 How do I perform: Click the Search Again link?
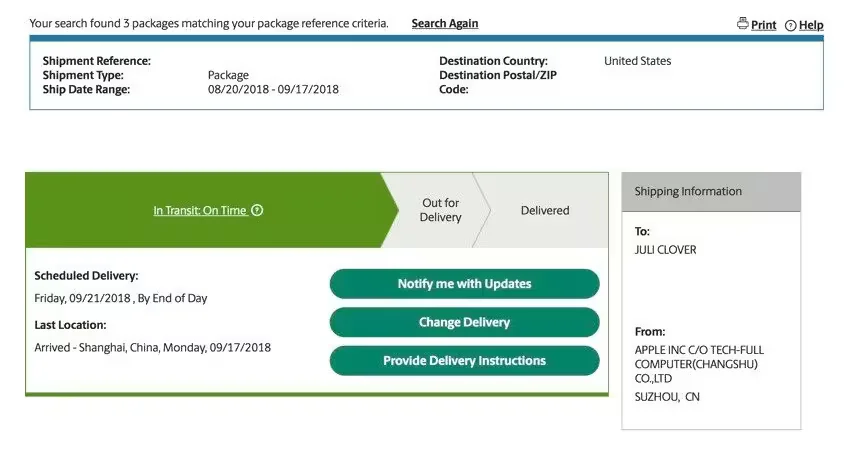(x=445, y=23)
